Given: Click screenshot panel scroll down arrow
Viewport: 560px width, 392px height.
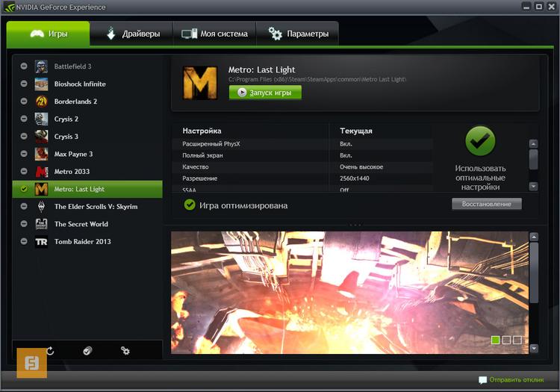Looking at the screenshot, I should tap(534, 349).
